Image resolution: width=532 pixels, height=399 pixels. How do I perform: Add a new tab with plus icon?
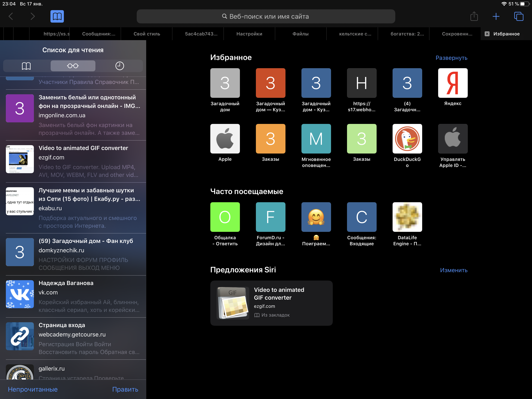click(496, 16)
